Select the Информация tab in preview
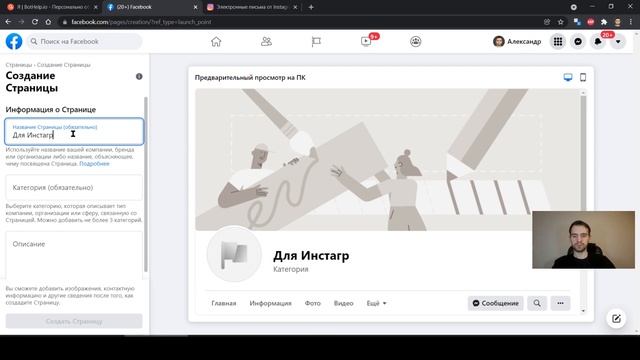This screenshot has width=640, height=360. (271, 303)
